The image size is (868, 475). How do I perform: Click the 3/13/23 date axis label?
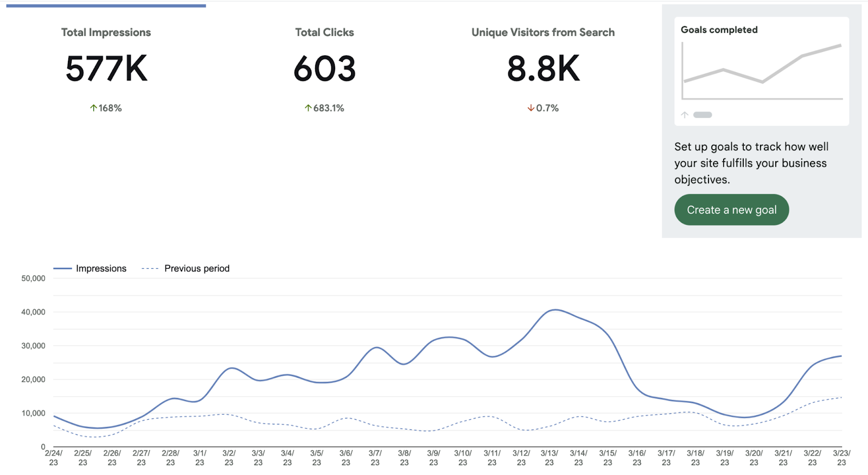549,458
